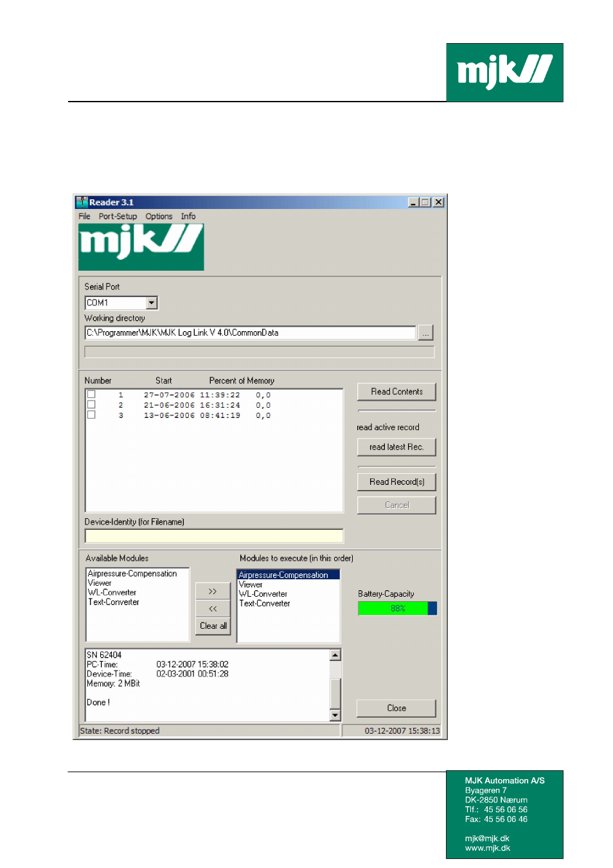This screenshot has height=868, width=613.
Task: Click the log box scroll up arrow
Action: (x=335, y=655)
